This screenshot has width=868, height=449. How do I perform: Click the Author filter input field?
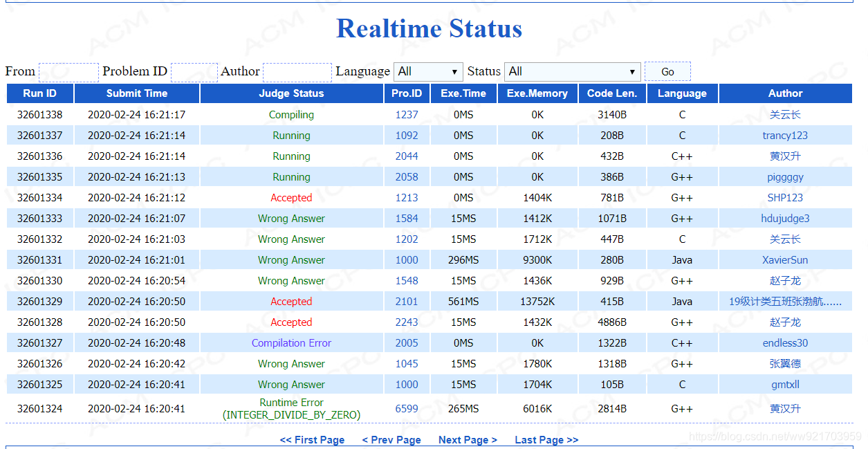297,72
